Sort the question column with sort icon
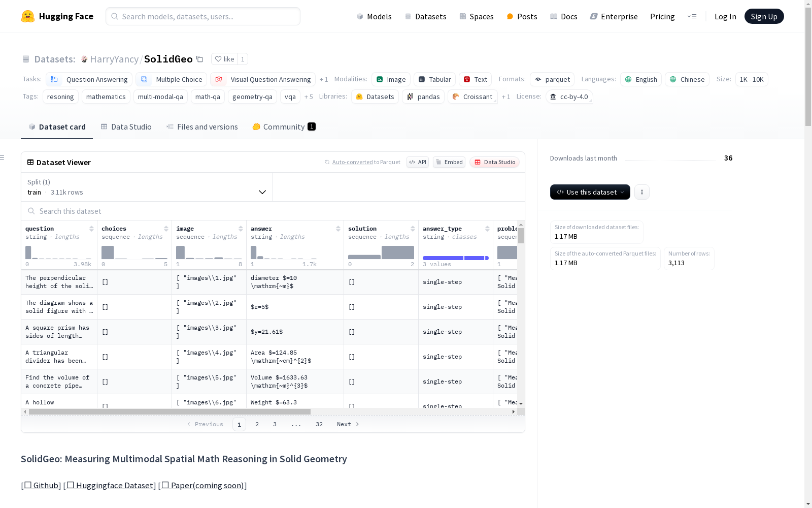 point(91,229)
